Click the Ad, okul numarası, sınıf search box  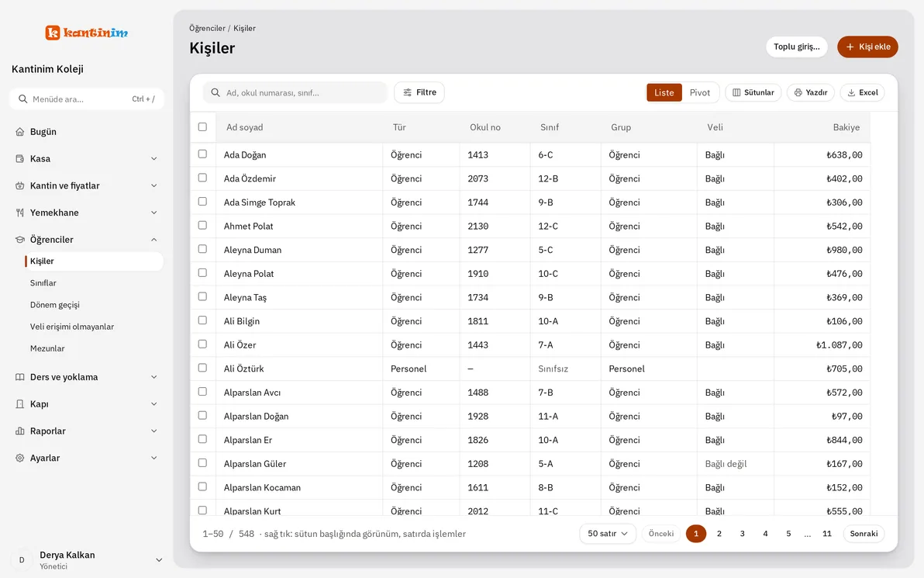pyautogui.click(x=295, y=92)
